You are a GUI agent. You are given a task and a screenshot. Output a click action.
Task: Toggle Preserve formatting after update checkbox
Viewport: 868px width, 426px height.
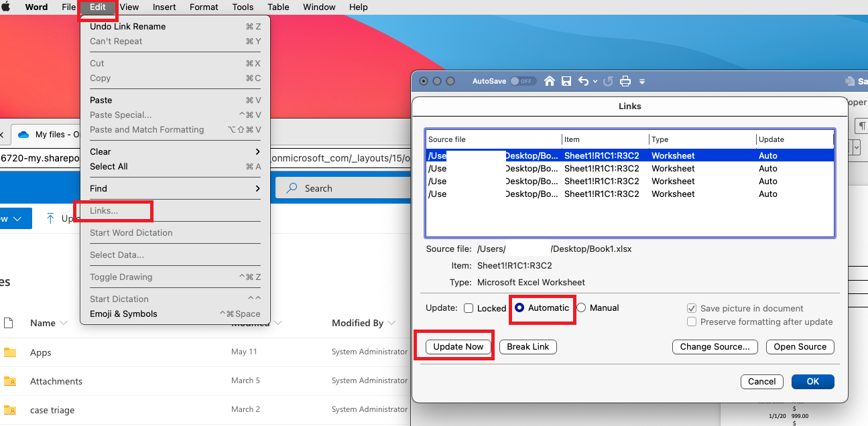692,322
